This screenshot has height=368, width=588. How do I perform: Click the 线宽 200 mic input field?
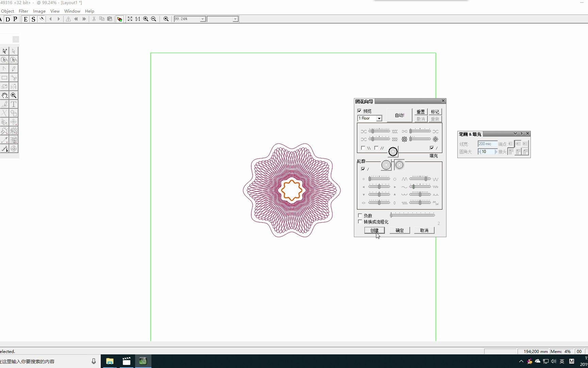click(x=487, y=144)
